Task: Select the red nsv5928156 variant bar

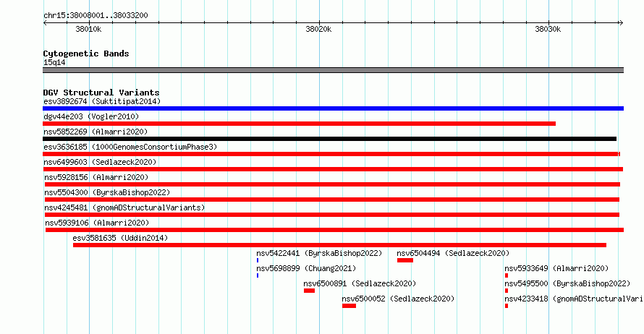Action: pos(332,184)
